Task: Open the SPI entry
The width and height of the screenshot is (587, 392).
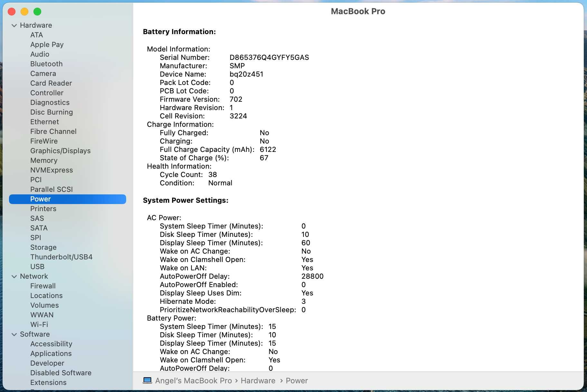Action: pos(36,238)
